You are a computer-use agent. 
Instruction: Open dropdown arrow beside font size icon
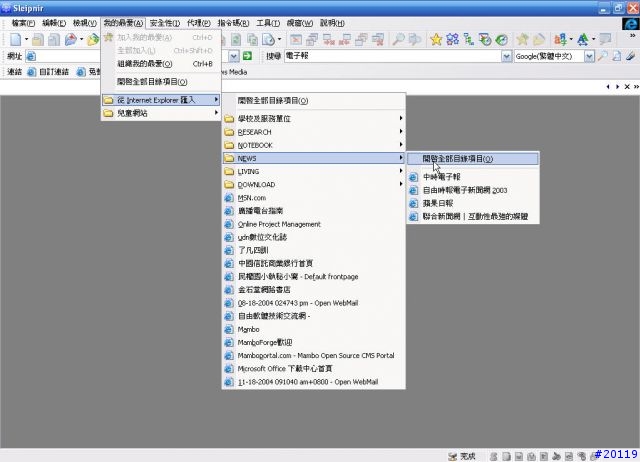593,40
